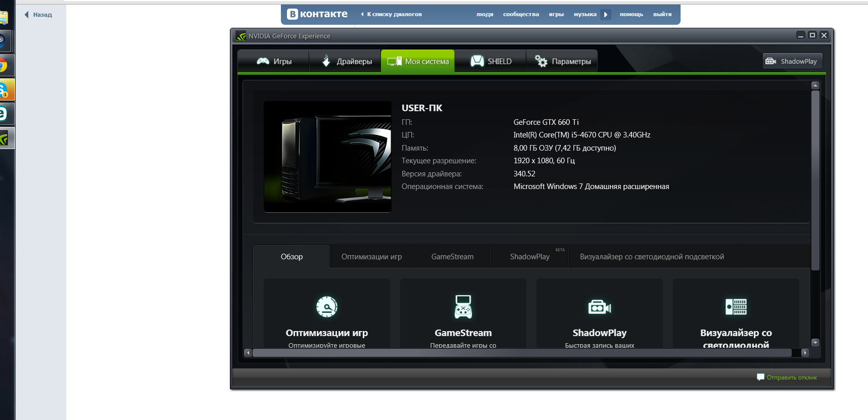
Task: Click the GameStream handheld device icon
Action: coord(463,307)
